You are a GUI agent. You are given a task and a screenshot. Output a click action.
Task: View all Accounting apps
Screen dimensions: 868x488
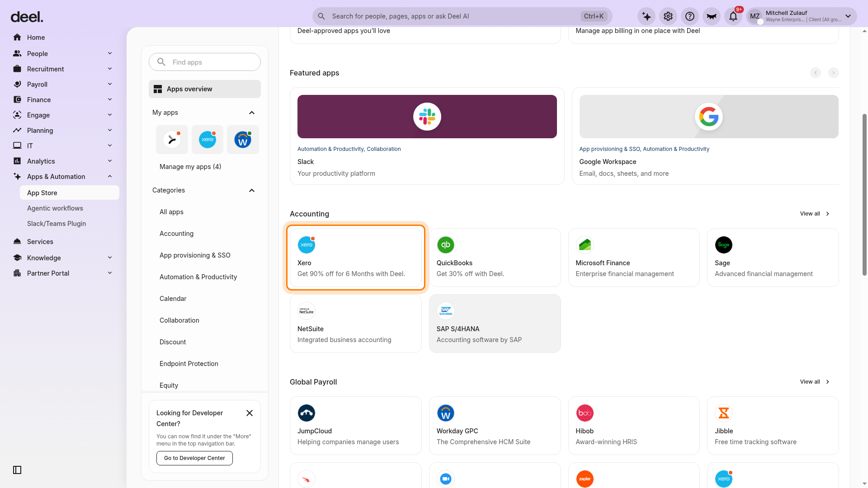pos(815,214)
